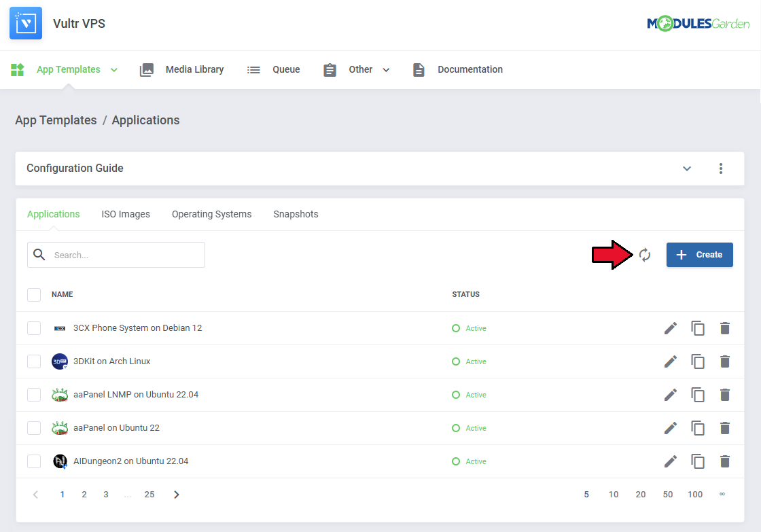Viewport: 761px width, 532px height.
Task: Click the Active status for 3DKit
Action: coord(470,361)
